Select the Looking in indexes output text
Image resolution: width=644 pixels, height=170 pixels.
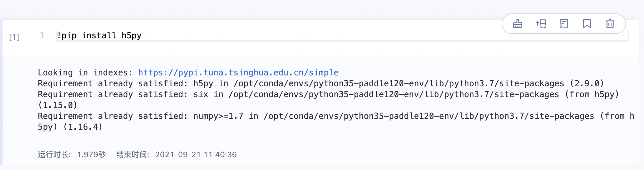point(85,73)
